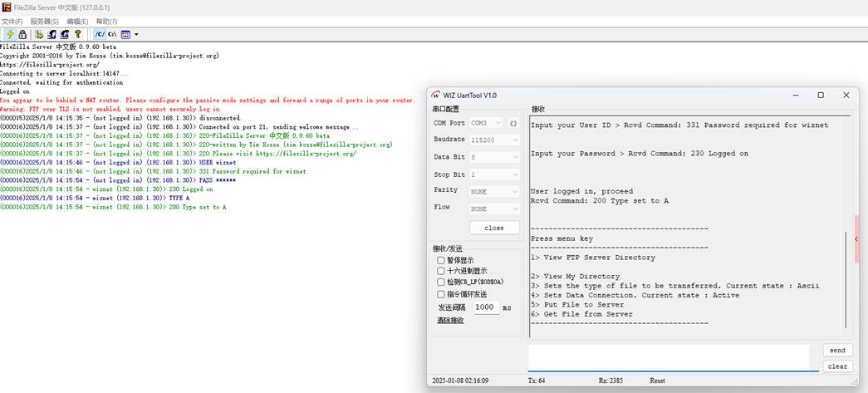The image size is (868, 393).
Task: Select the C:\ path display icon
Action: click(111, 35)
